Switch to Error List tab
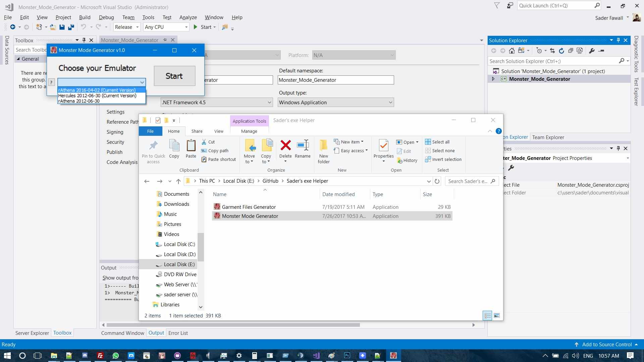 178,333
